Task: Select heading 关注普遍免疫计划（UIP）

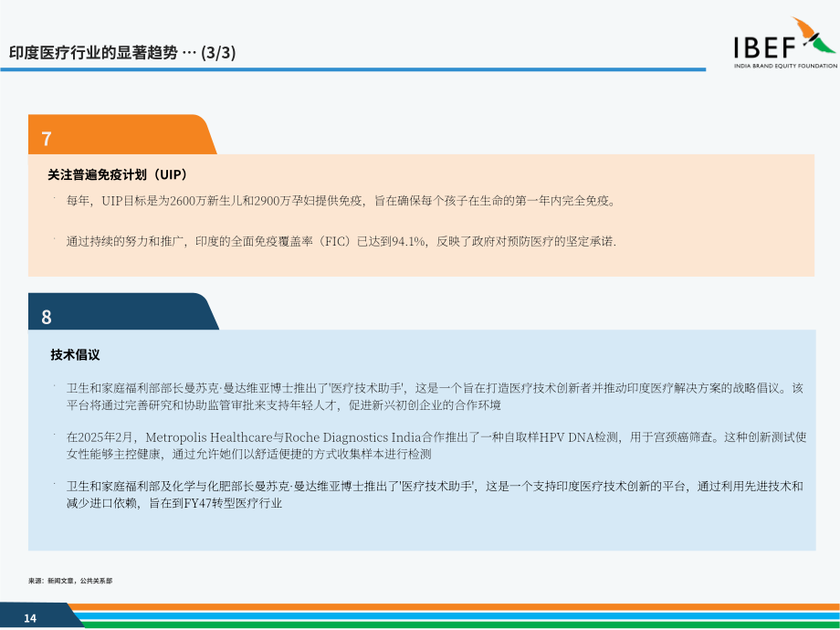Action: [119, 174]
